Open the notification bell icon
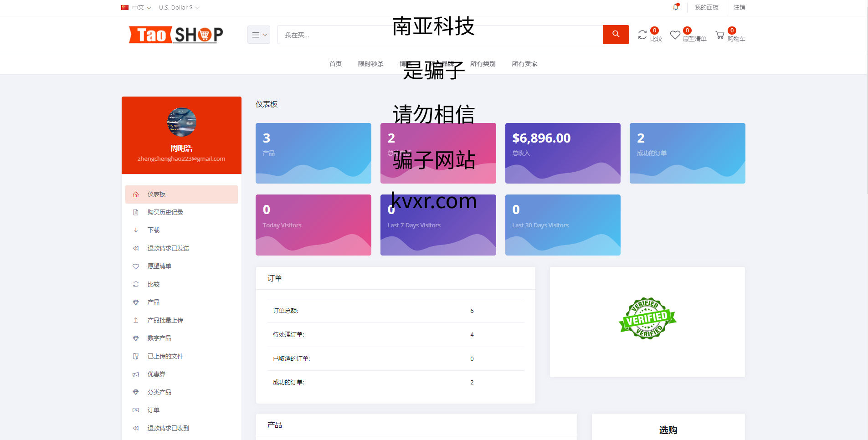The image size is (868, 440). [x=676, y=7]
